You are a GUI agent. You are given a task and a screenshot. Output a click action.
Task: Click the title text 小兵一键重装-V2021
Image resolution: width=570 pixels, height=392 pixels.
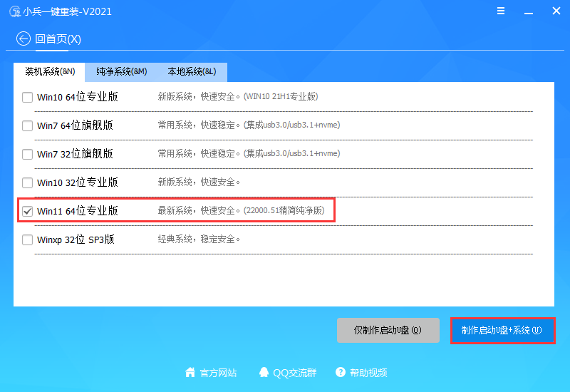tap(67, 11)
